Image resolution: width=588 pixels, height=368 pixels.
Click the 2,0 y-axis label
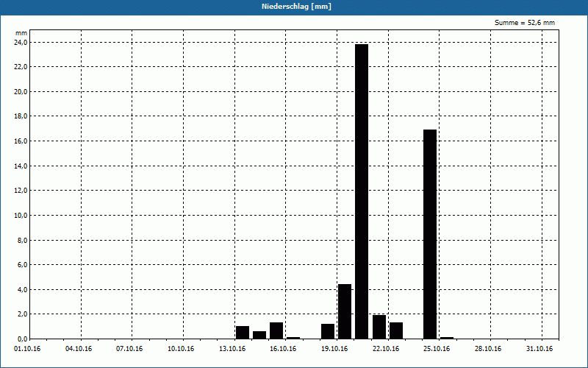click(x=23, y=314)
